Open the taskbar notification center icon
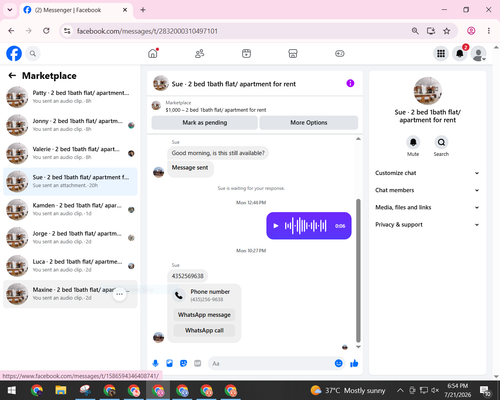 click(485, 391)
